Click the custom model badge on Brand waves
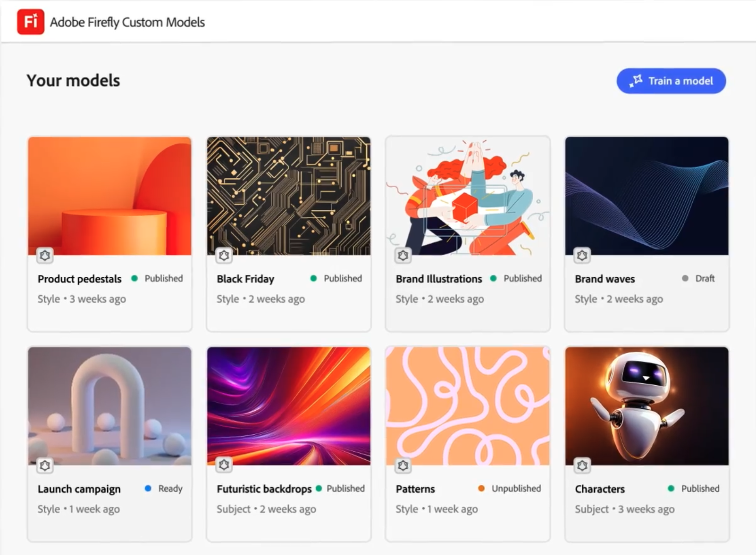The image size is (756, 555). point(582,256)
